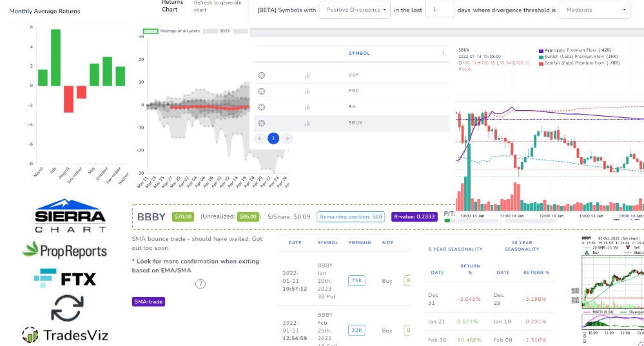Click the target icon in the PNC row

262,91
